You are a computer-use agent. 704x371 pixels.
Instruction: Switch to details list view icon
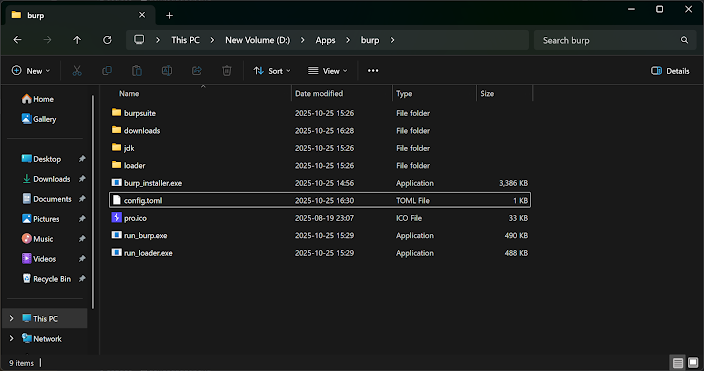678,362
